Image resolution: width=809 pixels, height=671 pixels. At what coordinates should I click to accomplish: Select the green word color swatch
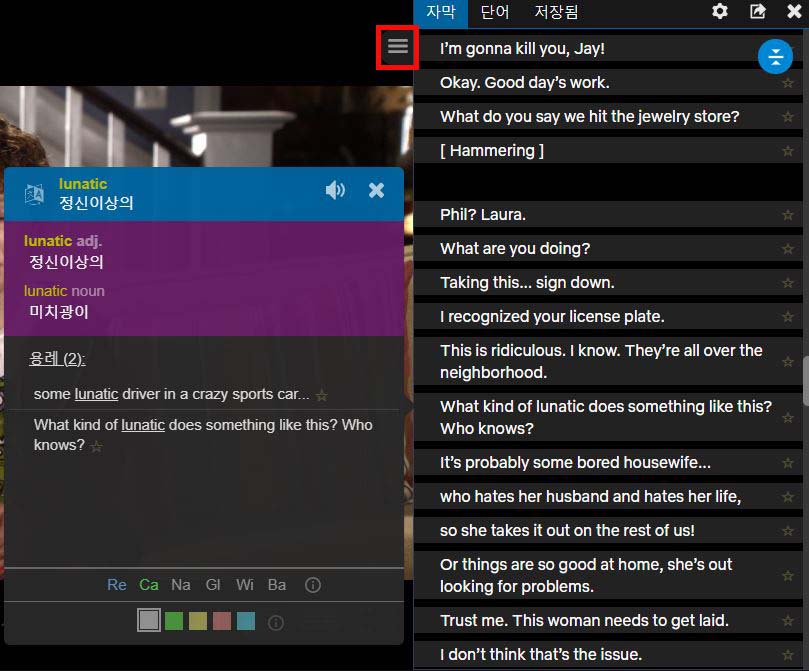pos(174,621)
